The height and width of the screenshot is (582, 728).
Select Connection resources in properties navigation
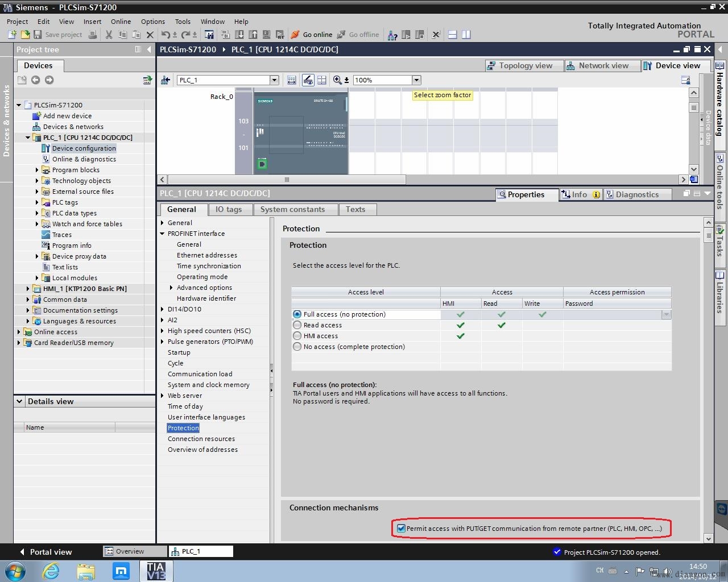point(201,439)
